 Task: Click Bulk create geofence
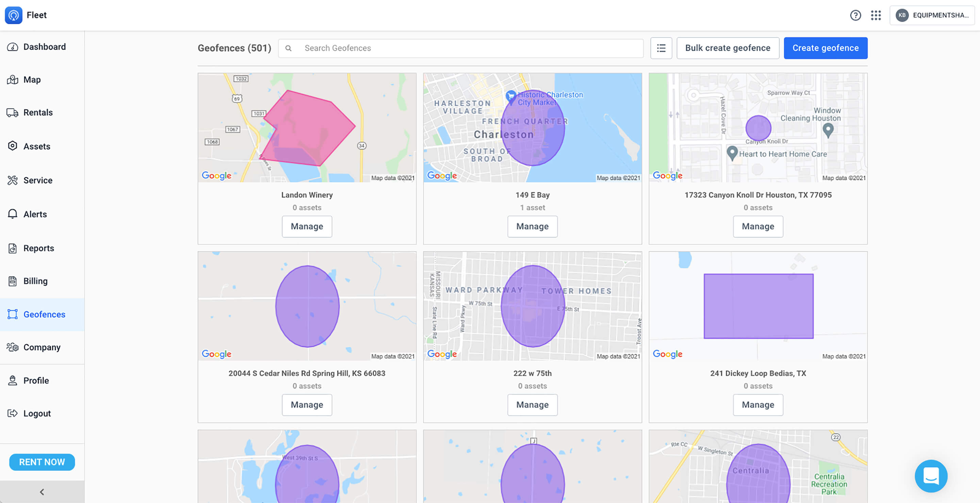click(x=728, y=48)
